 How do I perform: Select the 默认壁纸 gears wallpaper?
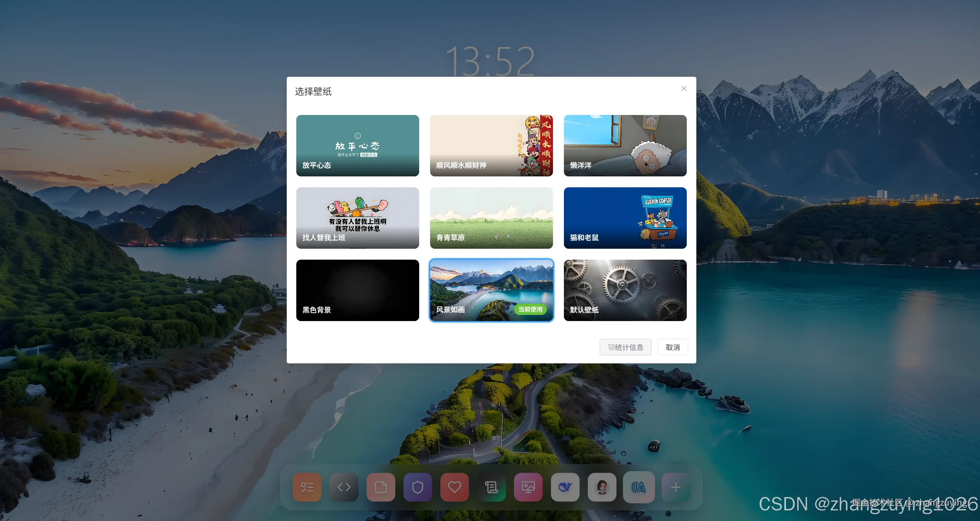(x=625, y=290)
